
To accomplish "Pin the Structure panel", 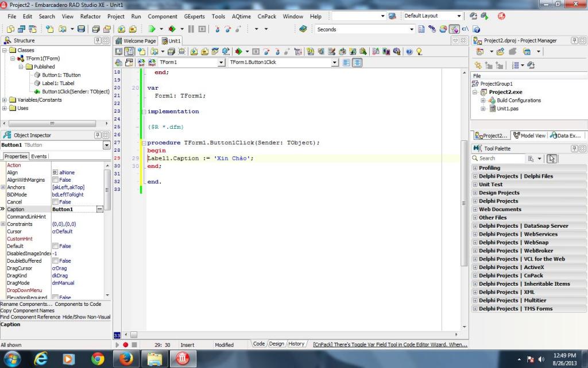I will [98, 40].
